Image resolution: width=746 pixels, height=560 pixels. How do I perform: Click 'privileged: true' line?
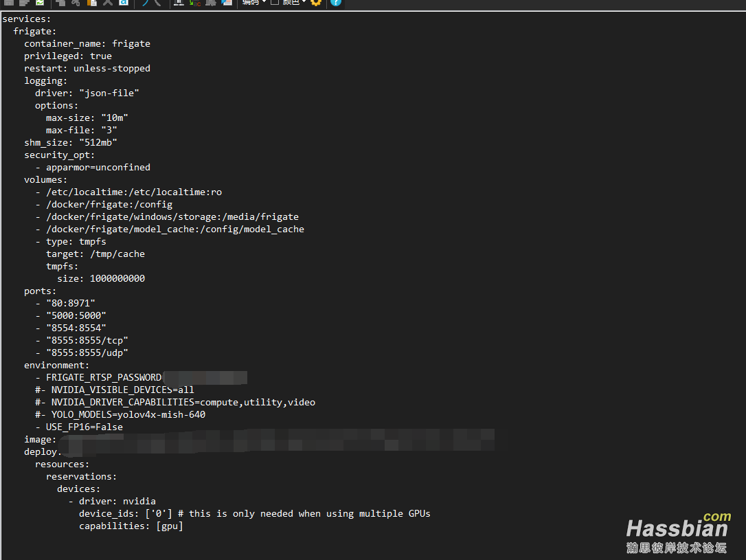(68, 56)
